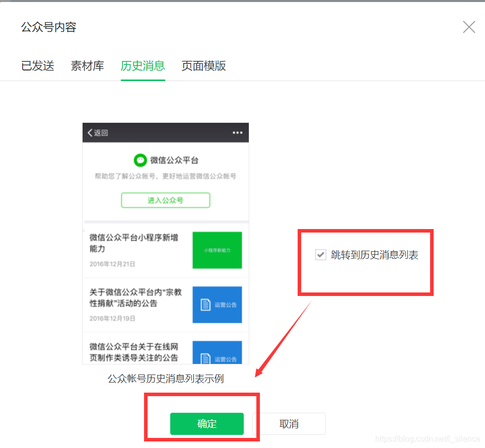This screenshot has width=485, height=448.
Task: Click the 进入公众号 button in preview
Action: (x=166, y=200)
